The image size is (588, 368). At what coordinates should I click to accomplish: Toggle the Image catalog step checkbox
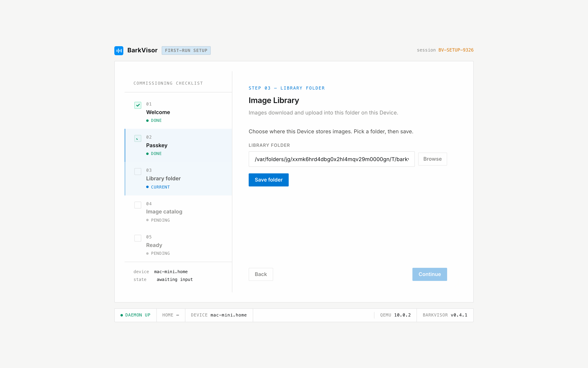pos(138,205)
